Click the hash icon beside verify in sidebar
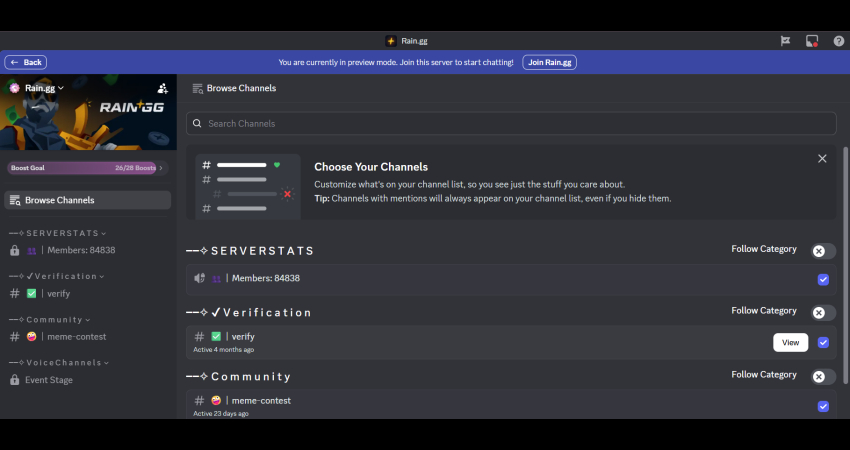 tap(14, 293)
